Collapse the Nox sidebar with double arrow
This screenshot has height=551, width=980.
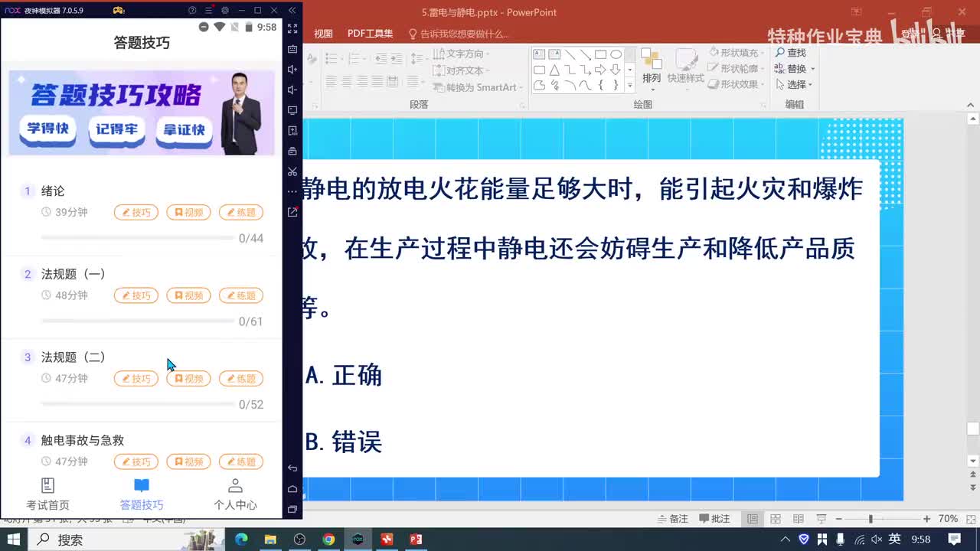tap(292, 11)
